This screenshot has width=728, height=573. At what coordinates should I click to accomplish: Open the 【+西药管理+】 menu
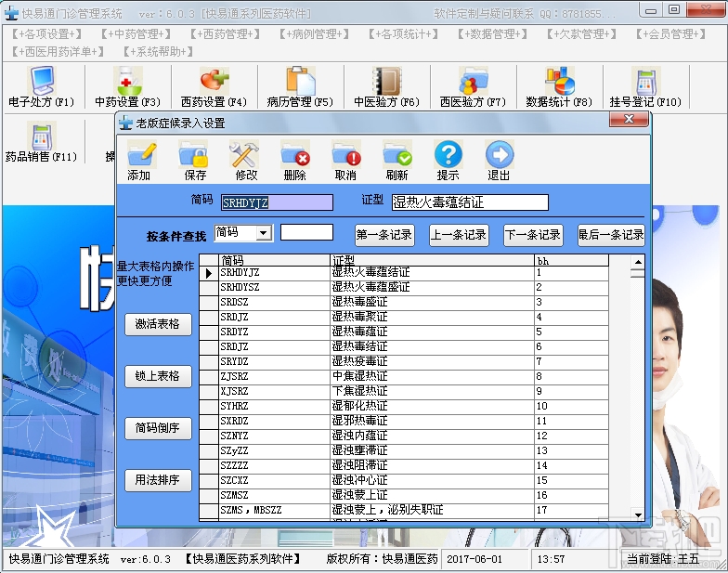(x=225, y=33)
